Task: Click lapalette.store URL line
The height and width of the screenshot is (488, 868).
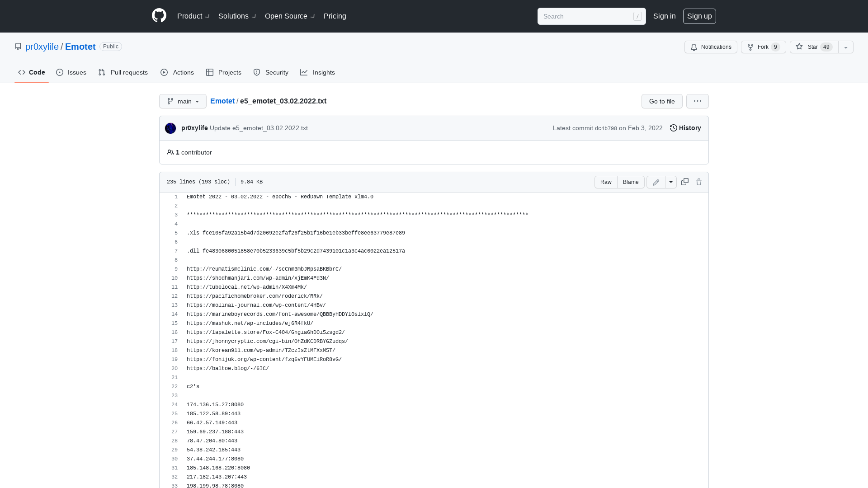Action: [x=266, y=333]
